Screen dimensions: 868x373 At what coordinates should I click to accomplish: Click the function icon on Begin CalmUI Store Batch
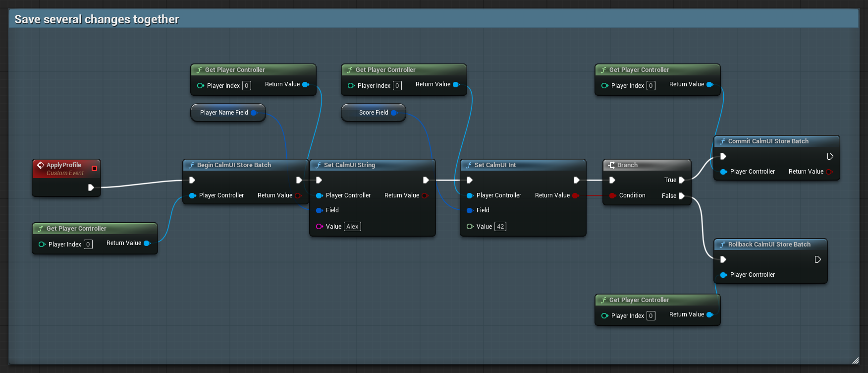[x=191, y=165]
